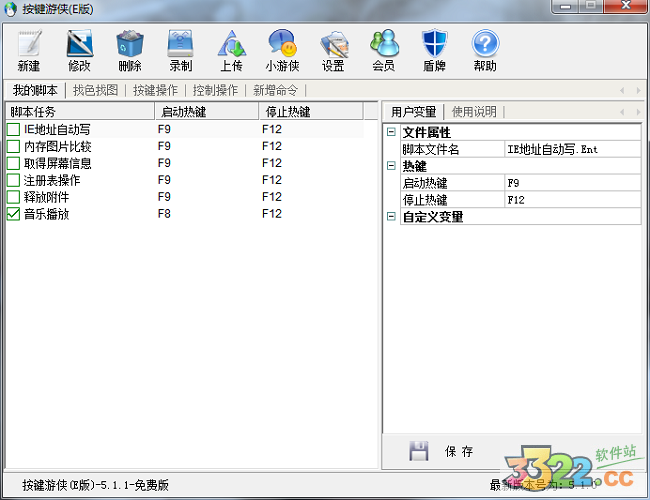This screenshot has width=650, height=500.
Task: Open the 盾牌 (Shield) icon
Action: (434, 45)
